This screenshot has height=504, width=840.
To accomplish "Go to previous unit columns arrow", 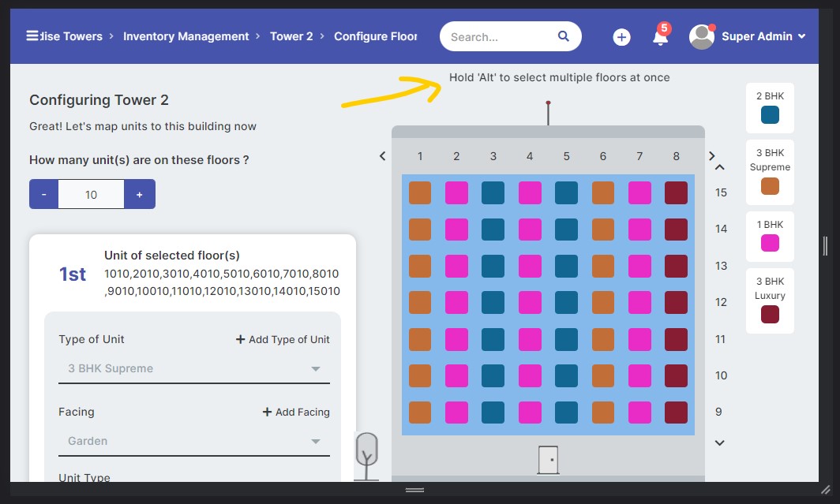I will (382, 156).
